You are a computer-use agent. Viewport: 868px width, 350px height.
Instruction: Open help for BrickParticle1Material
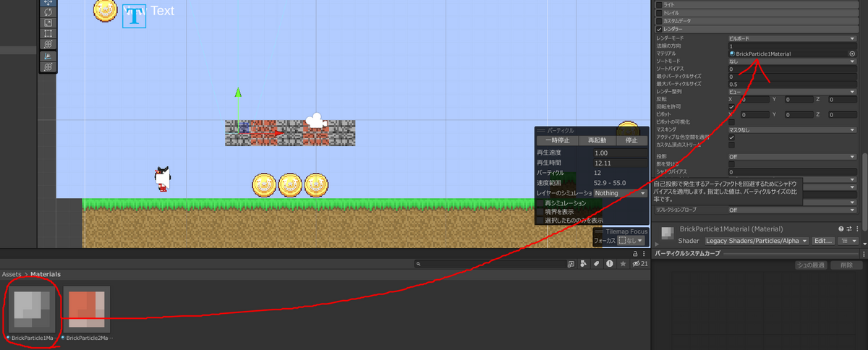(841, 229)
